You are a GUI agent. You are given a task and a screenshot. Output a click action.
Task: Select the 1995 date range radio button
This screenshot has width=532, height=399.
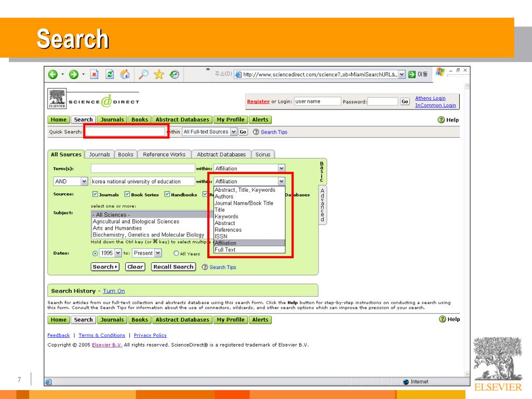click(x=95, y=254)
